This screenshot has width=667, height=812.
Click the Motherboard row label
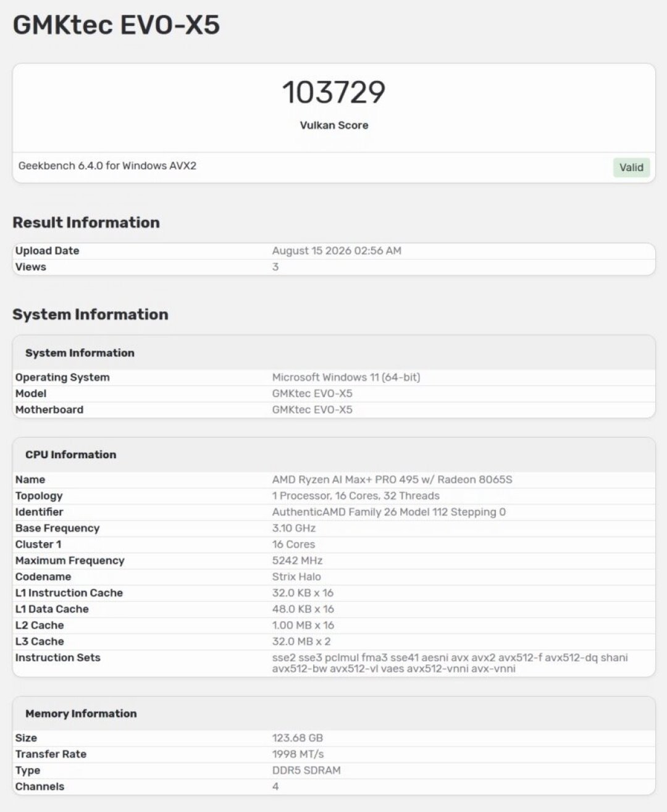point(49,409)
